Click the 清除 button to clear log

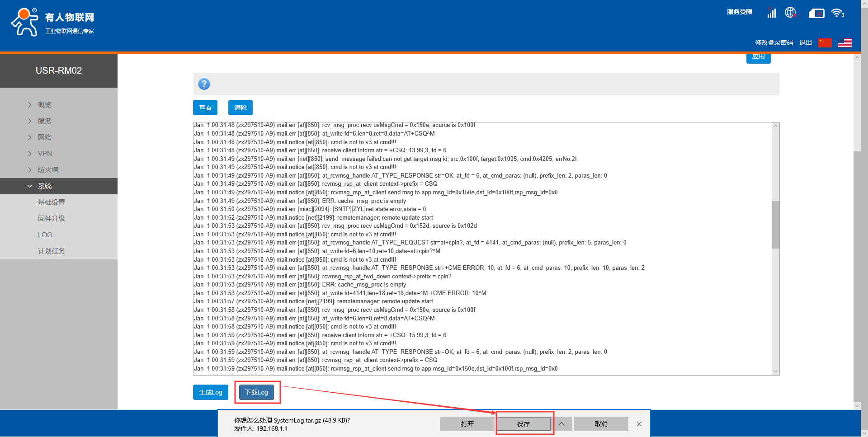241,108
